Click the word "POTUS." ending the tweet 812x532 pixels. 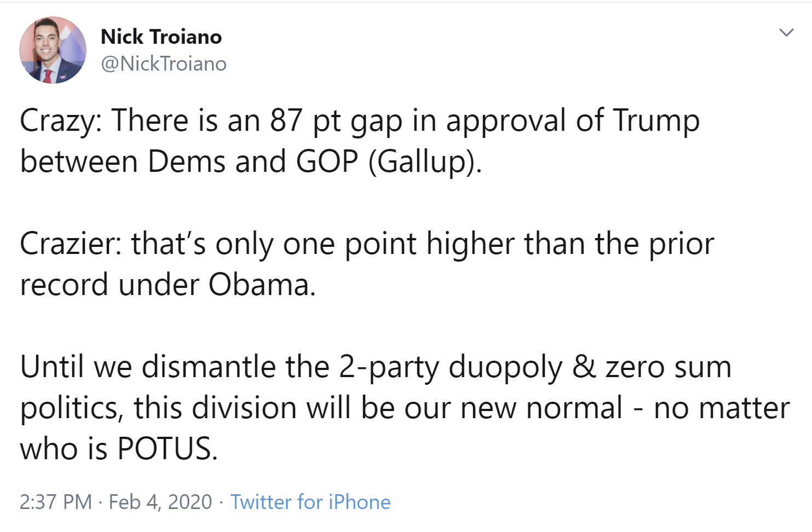(x=168, y=449)
